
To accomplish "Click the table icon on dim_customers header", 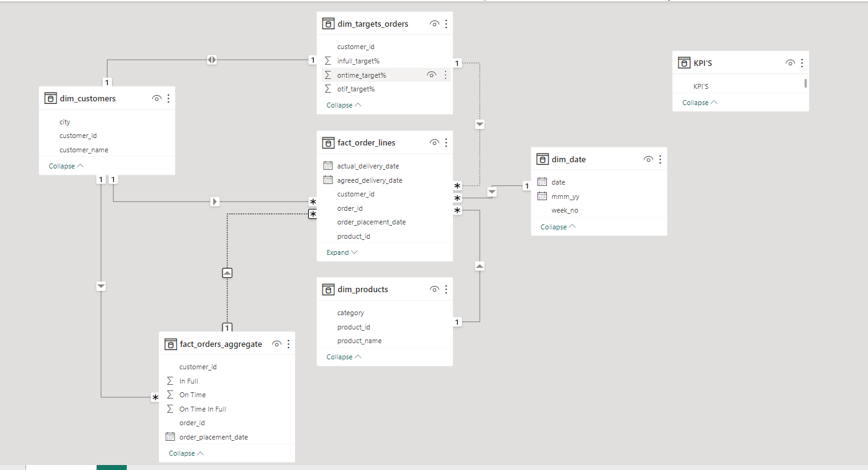I will pyautogui.click(x=50, y=98).
